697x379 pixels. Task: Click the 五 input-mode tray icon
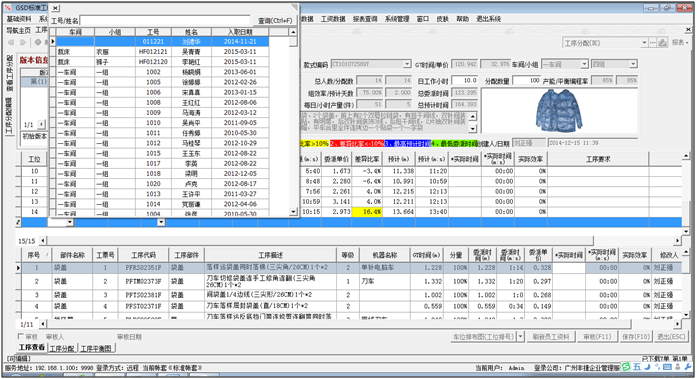tap(637, 367)
